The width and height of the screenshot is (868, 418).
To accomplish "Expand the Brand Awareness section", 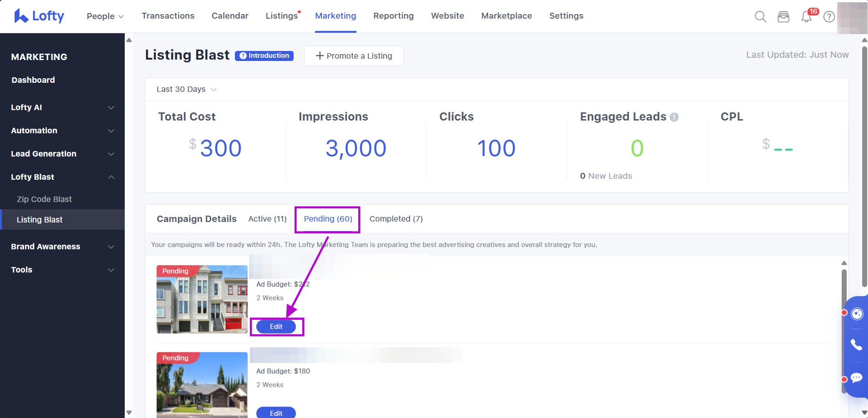I will click(62, 247).
